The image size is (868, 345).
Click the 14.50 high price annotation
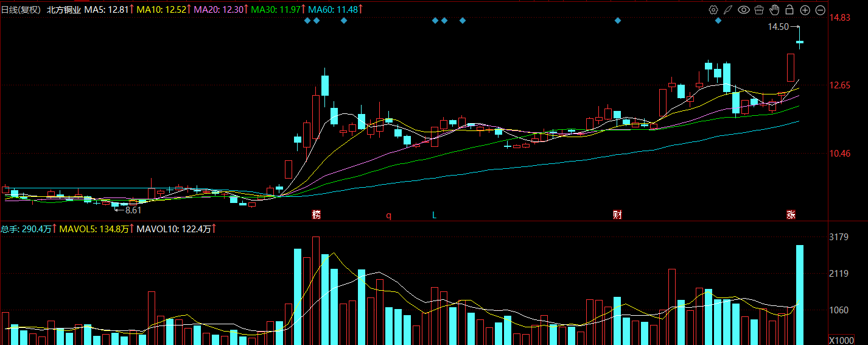[778, 27]
